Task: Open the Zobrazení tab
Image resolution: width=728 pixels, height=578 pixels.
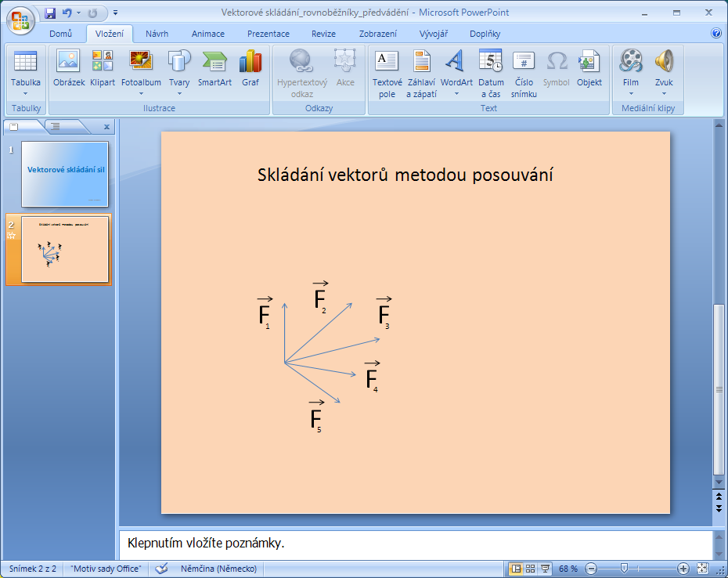Action: pyautogui.click(x=378, y=34)
